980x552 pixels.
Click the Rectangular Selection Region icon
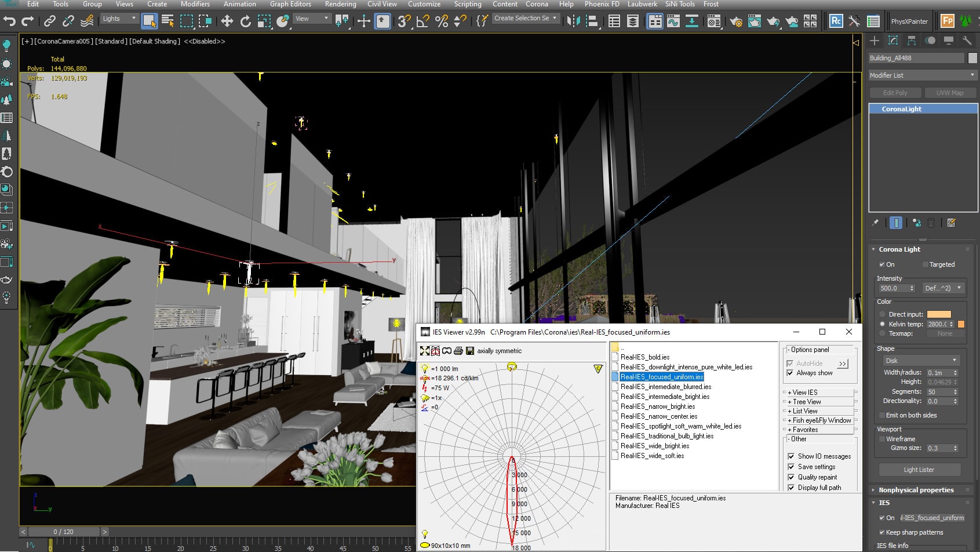(187, 21)
